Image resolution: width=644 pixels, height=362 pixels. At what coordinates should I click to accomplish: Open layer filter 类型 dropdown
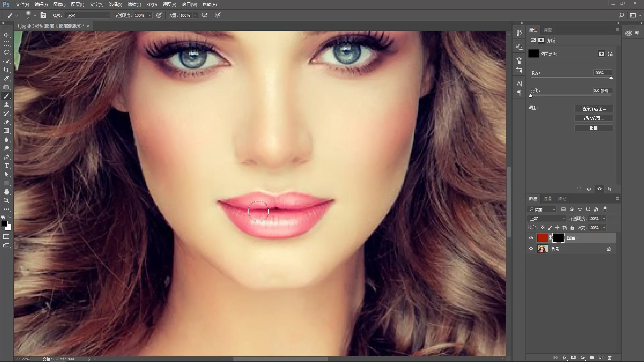542,209
